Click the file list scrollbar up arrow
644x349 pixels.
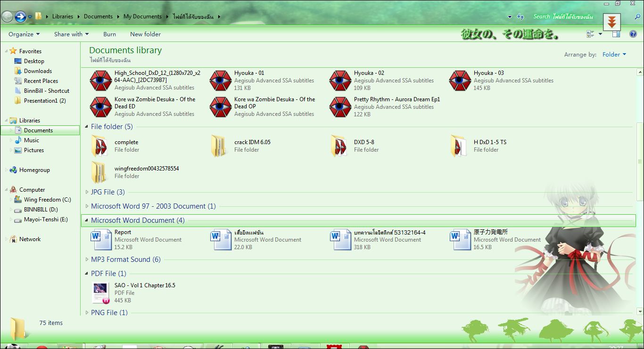(640, 72)
